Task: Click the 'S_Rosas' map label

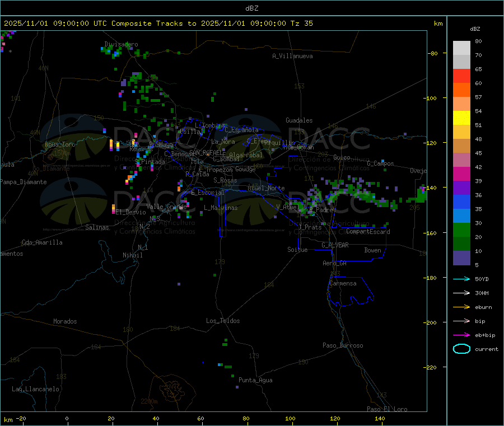Action: 225,180
